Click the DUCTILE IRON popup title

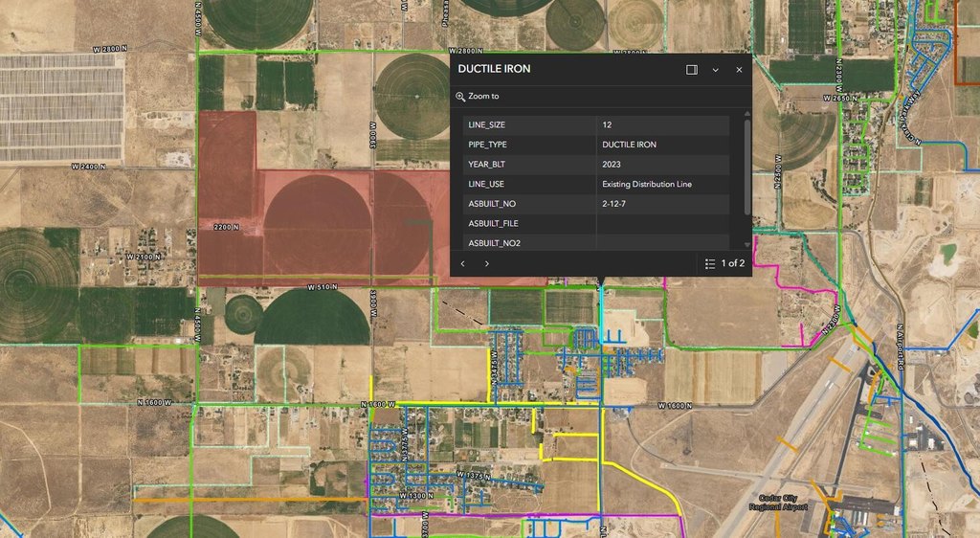click(495, 69)
